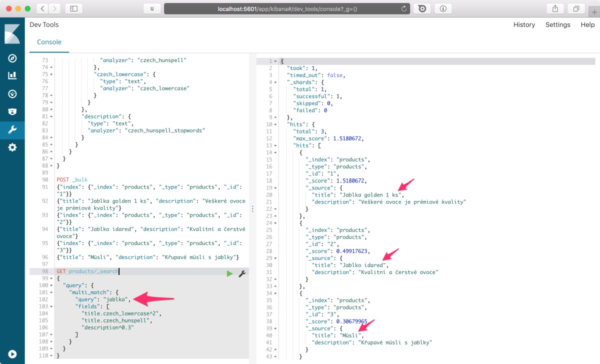Expand the sidebar with bottom arrow button
This screenshot has height=364, width=600.
coord(12,353)
